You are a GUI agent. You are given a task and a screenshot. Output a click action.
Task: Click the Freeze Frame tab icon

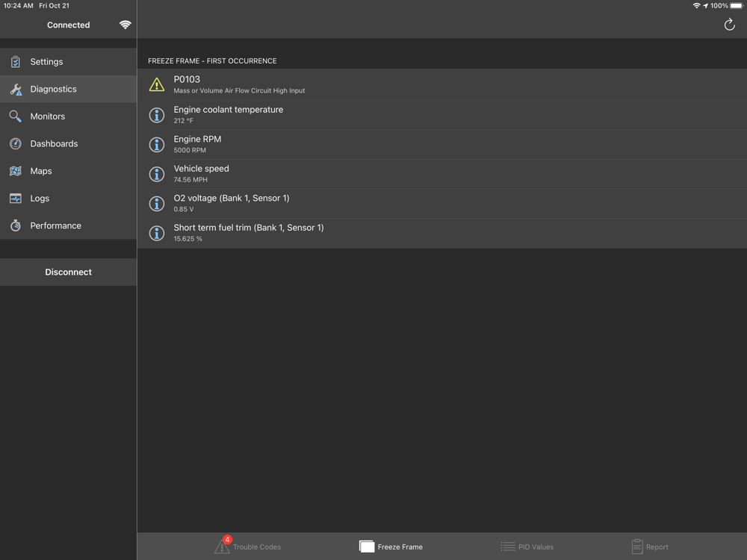366,547
